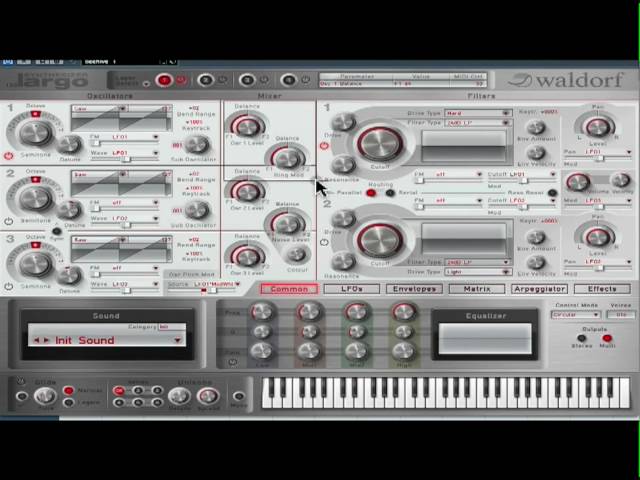Toggle Filter 1 power button
Screen dimensions: 640x480
coord(324,145)
